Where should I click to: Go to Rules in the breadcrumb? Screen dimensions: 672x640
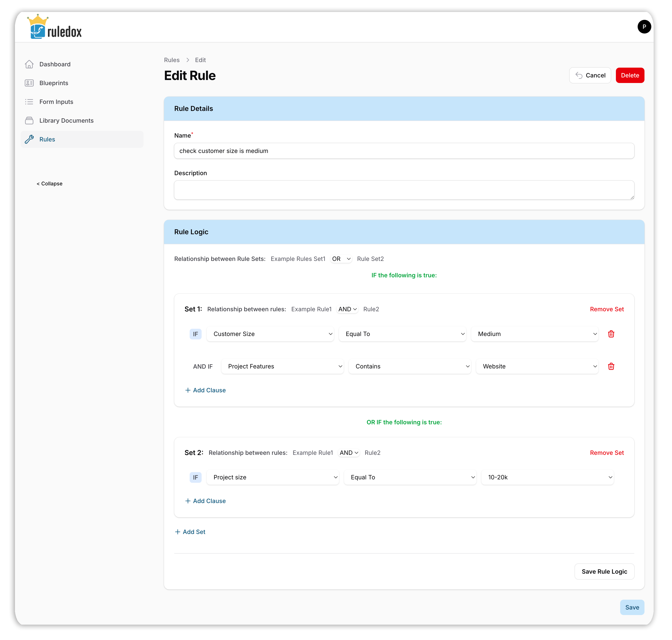(172, 60)
